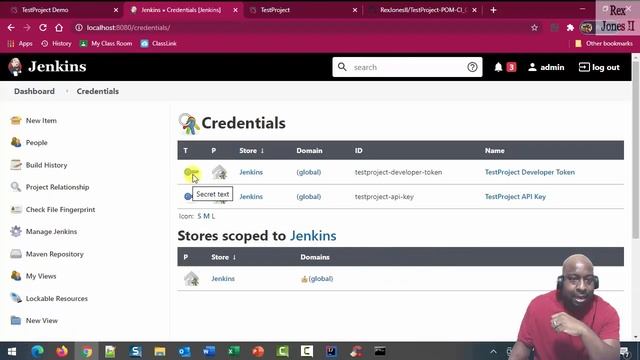The image size is (640, 360).
Task: Open the ClassLink bookmark
Action: click(x=159, y=43)
